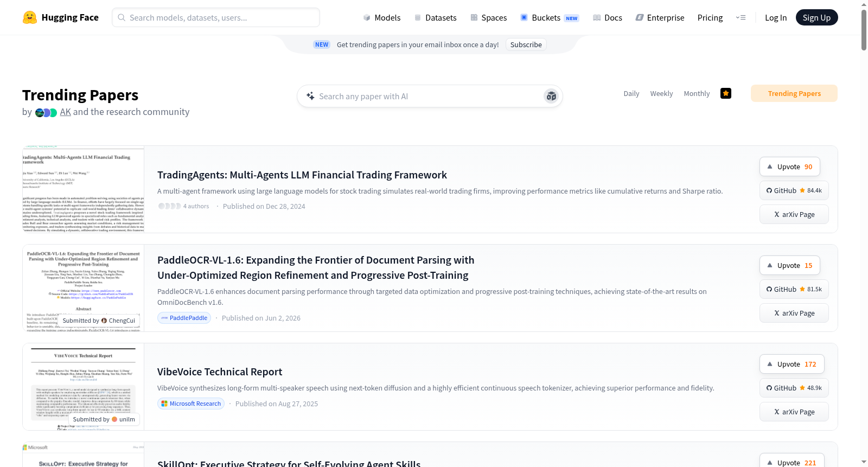Switch to Daily papers view
The image size is (868, 467).
coord(631,93)
